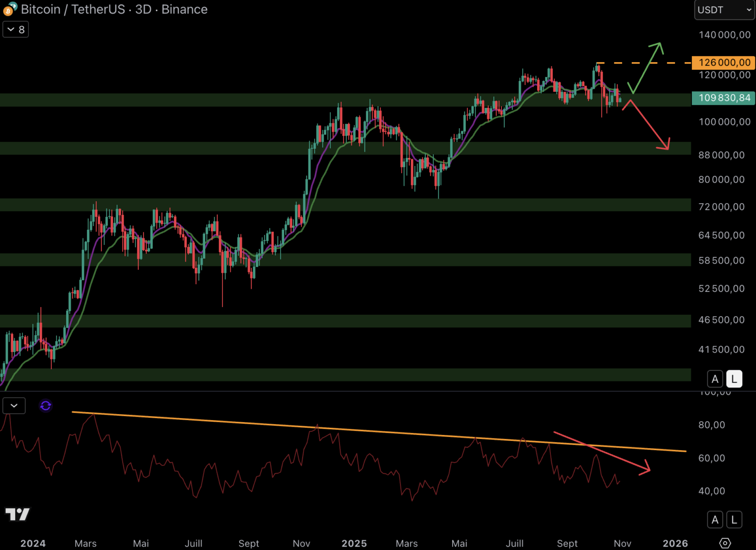Click the 2025 label on the time axis

pyautogui.click(x=354, y=543)
